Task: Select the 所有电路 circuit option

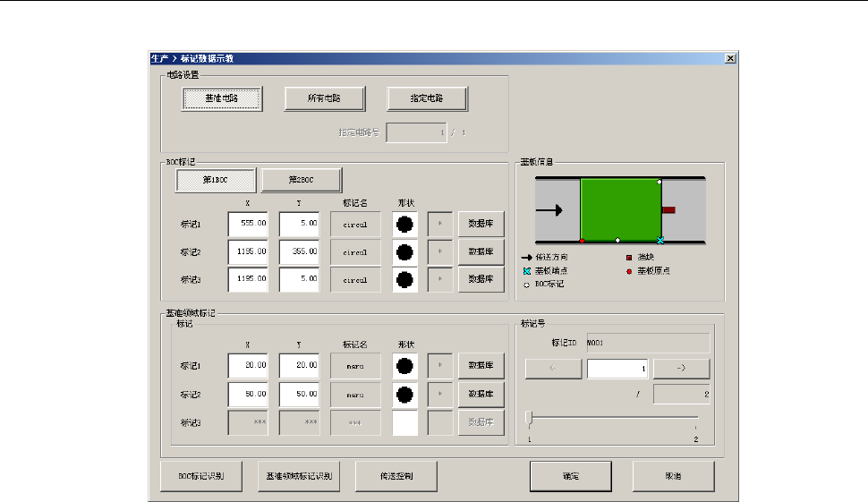Action: (x=324, y=98)
